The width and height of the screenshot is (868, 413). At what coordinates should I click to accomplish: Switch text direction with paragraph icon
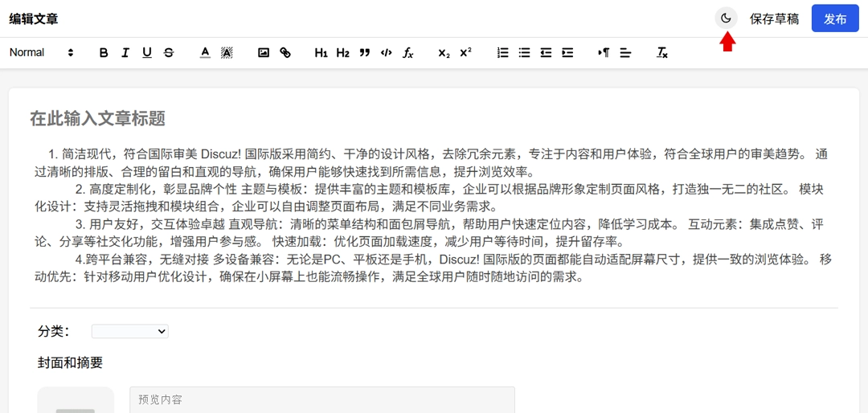pos(604,52)
